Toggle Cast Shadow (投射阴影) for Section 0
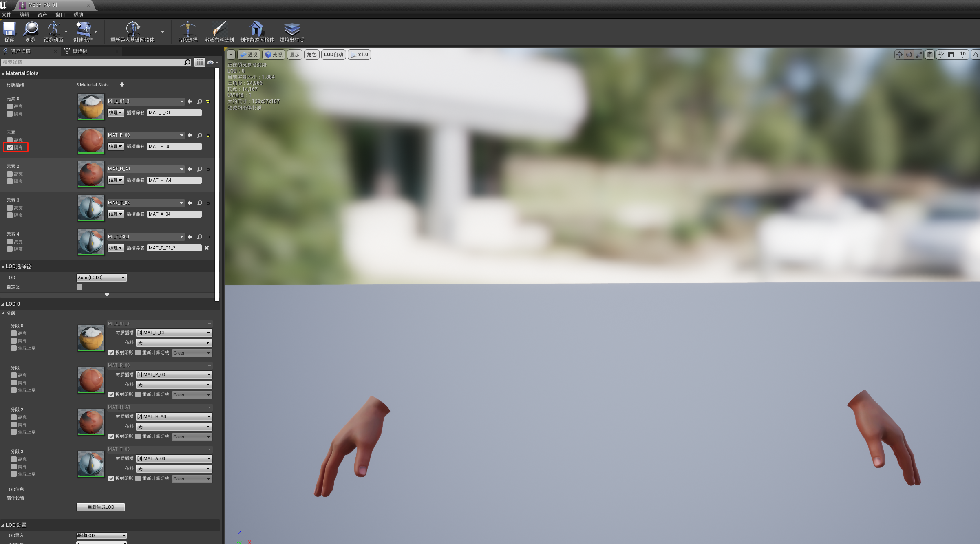 tap(111, 353)
